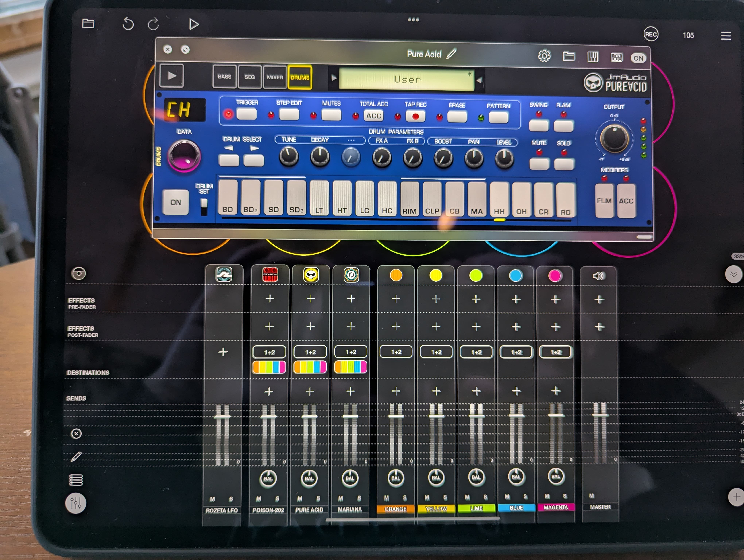The height and width of the screenshot is (560, 744).
Task: Open Mariana channel color MIDI destinations
Action: (x=350, y=367)
